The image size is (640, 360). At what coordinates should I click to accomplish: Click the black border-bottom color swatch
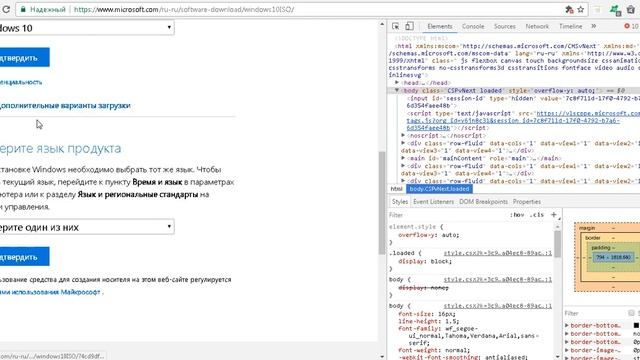coord(636,325)
